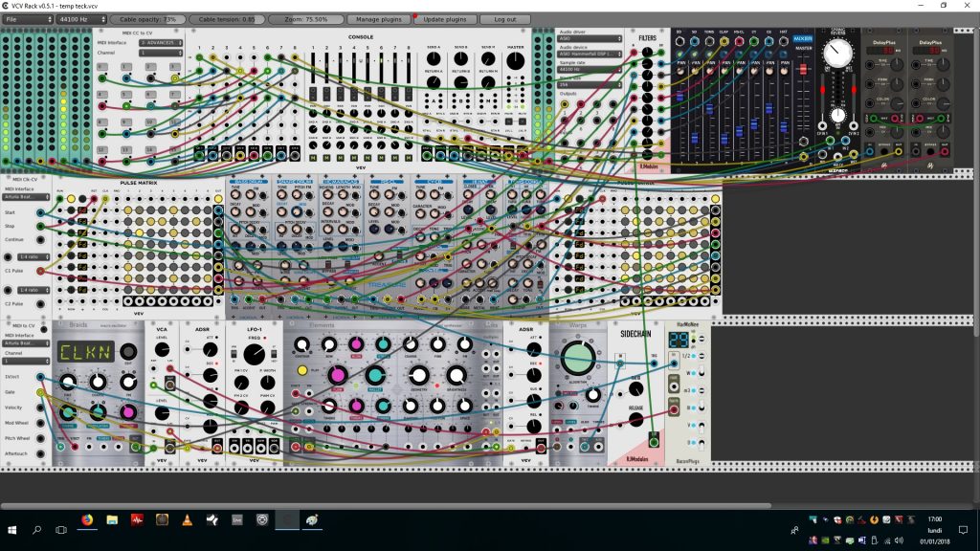Click the drum mixer MASTER red fader
The height and width of the screenshot is (551, 980).
point(803,69)
